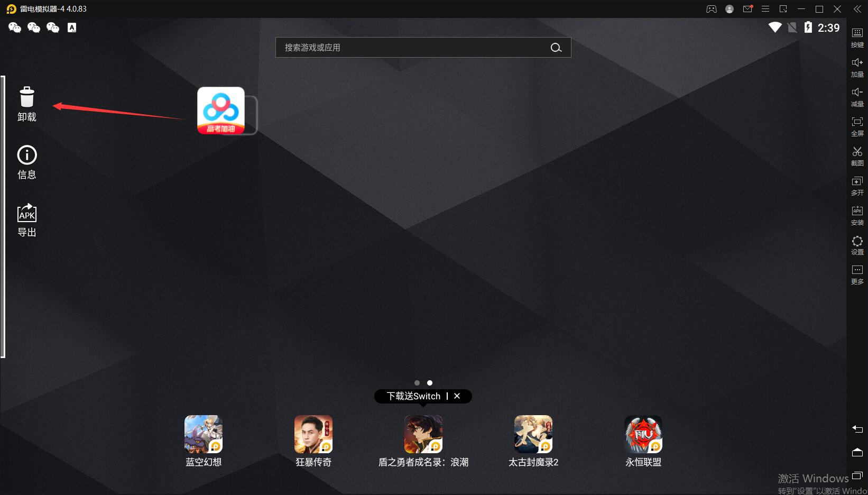The height and width of the screenshot is (495, 868).
Task: Collapse the right sidebar with double chevron
Action: click(857, 9)
